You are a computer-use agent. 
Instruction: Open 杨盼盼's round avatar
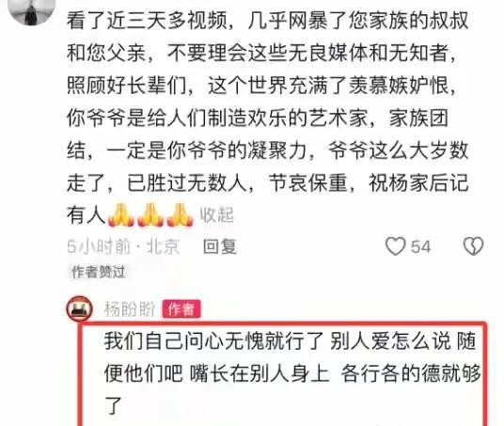(79, 309)
